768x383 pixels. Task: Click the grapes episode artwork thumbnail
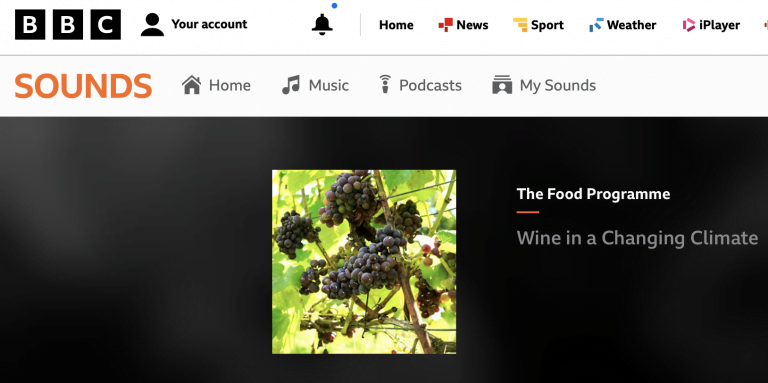364,262
